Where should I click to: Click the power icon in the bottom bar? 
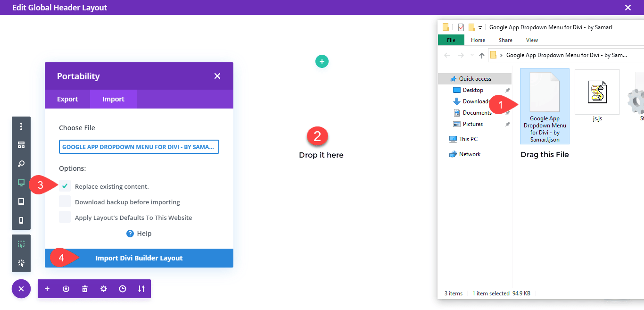coord(66,289)
